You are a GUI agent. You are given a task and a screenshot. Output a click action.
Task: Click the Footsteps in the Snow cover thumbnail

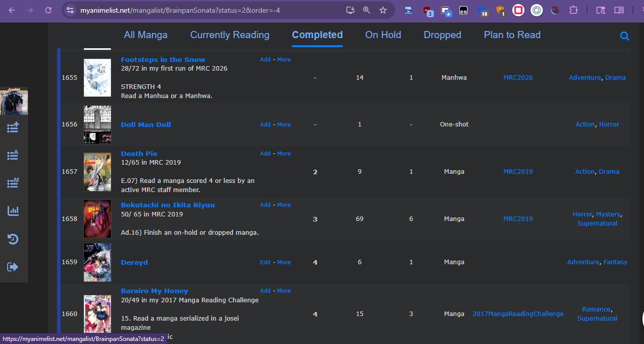tap(97, 78)
